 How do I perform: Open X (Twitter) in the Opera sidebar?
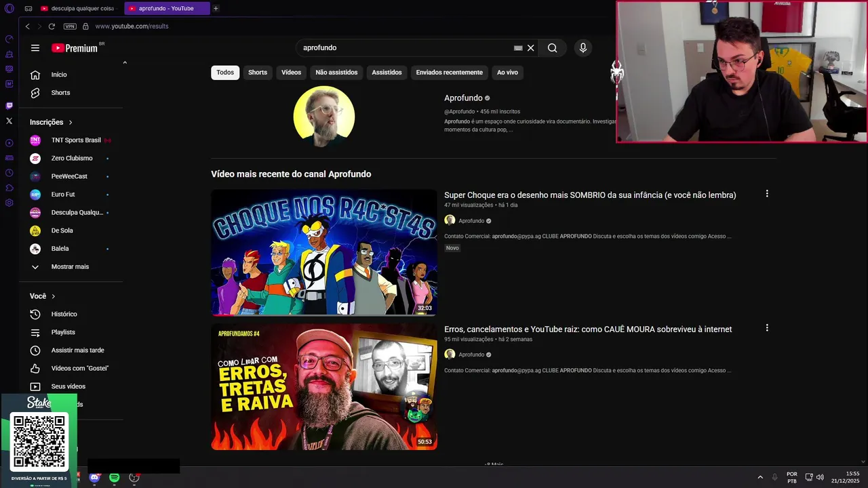tap(9, 121)
